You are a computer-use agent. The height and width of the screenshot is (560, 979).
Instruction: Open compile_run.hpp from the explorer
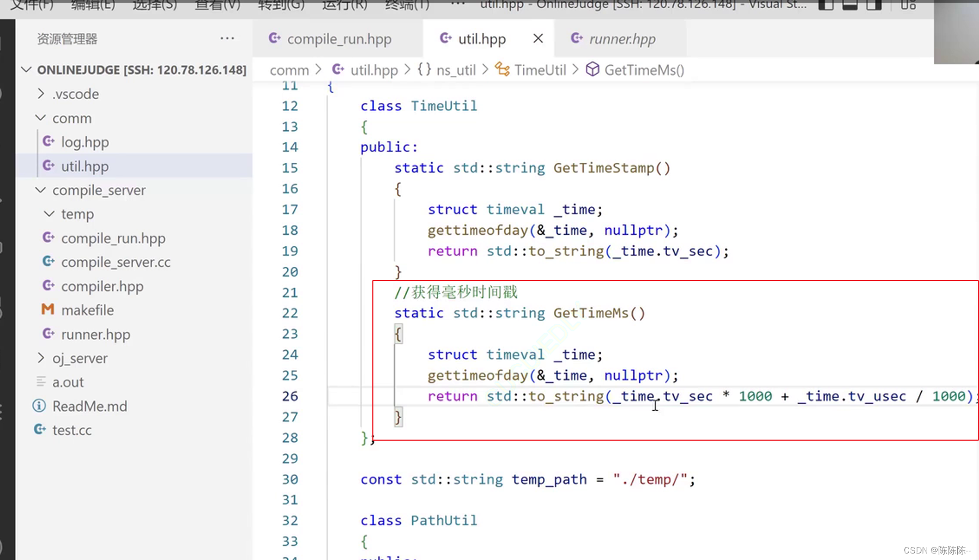click(x=113, y=238)
